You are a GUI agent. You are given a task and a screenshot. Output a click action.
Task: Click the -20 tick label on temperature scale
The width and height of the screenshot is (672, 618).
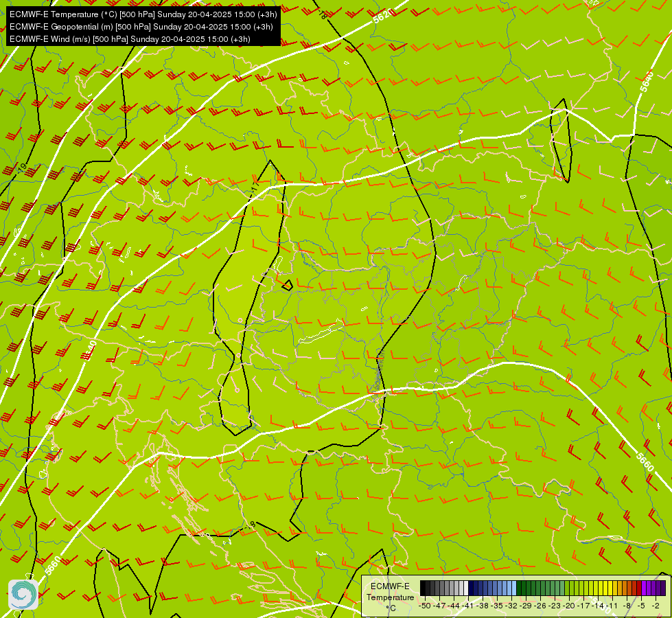[x=569, y=606]
